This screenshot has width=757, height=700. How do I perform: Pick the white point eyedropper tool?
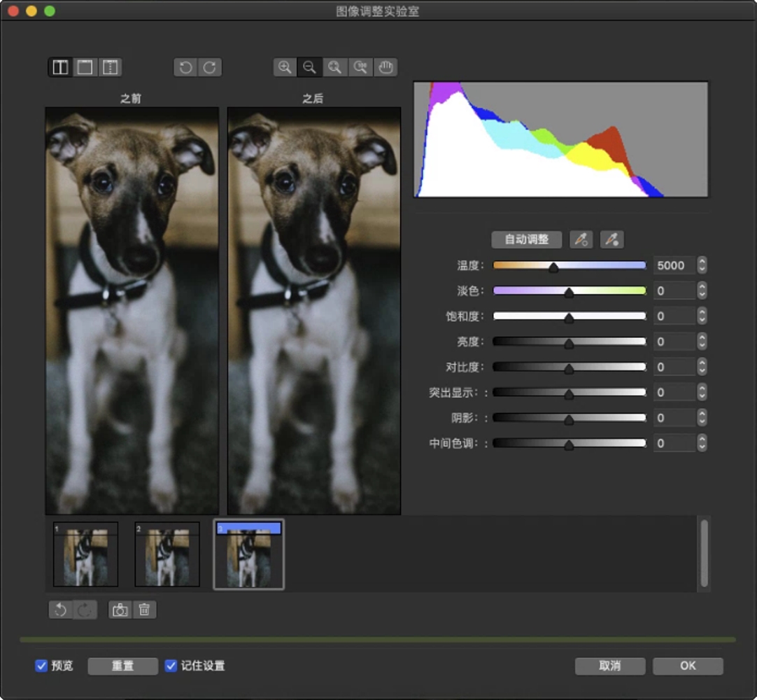[x=611, y=239]
